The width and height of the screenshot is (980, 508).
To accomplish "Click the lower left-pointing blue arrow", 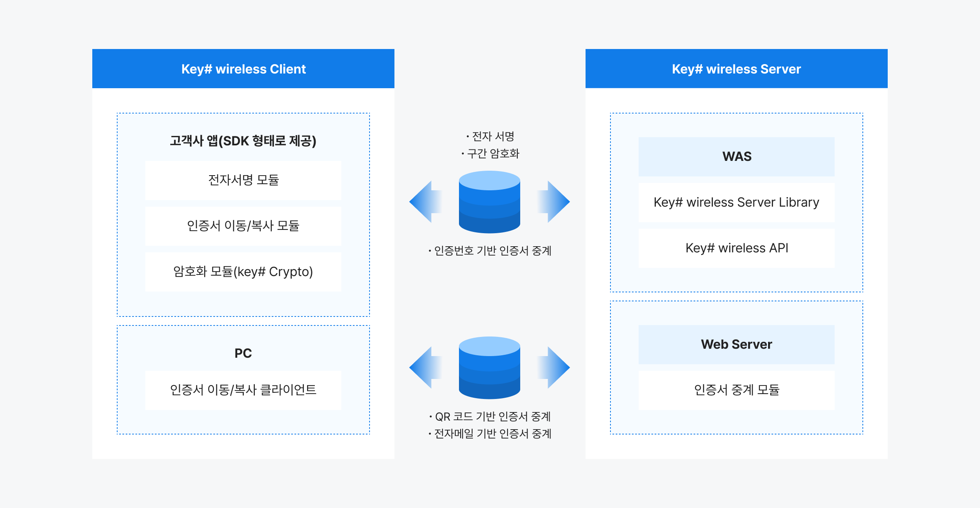I will (425, 368).
